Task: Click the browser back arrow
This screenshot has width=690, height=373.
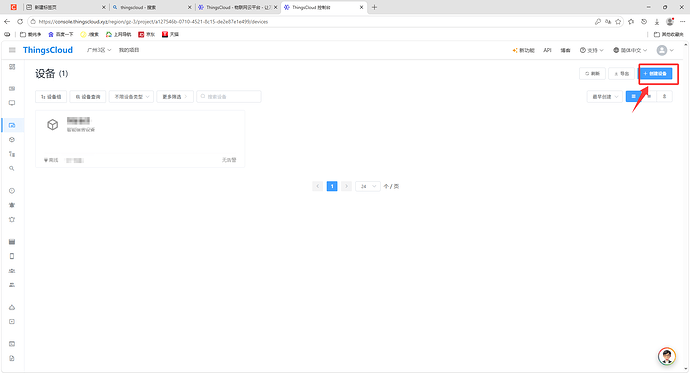Action: 7,22
